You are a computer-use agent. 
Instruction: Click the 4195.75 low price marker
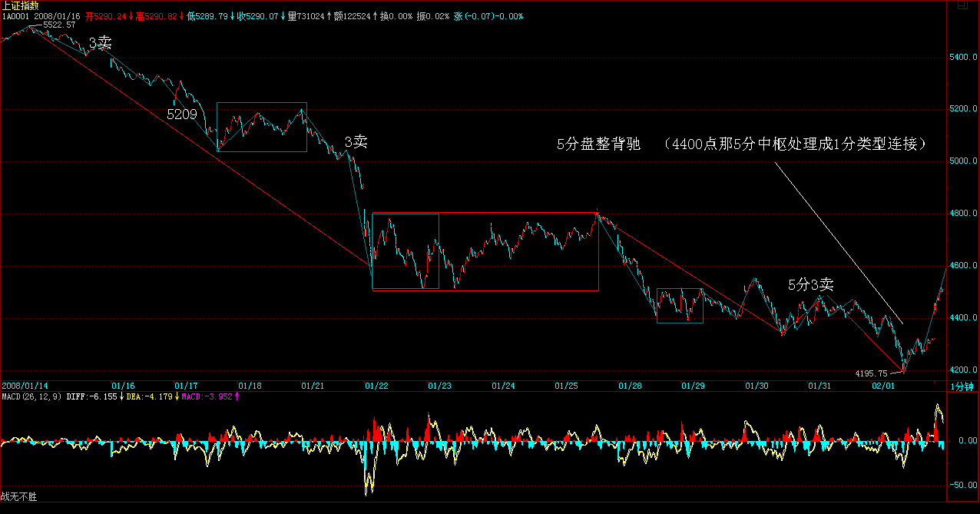click(x=871, y=373)
